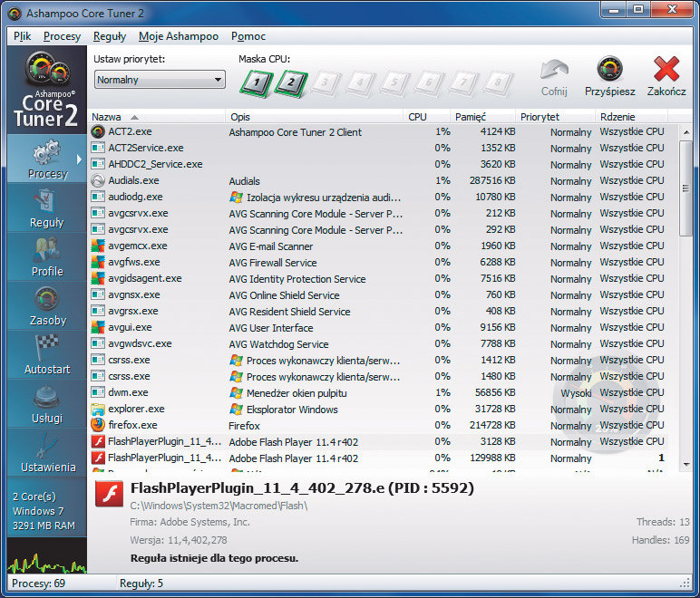The width and height of the screenshot is (700, 598).
Task: Open the Usługi sidebar section
Action: [46, 404]
